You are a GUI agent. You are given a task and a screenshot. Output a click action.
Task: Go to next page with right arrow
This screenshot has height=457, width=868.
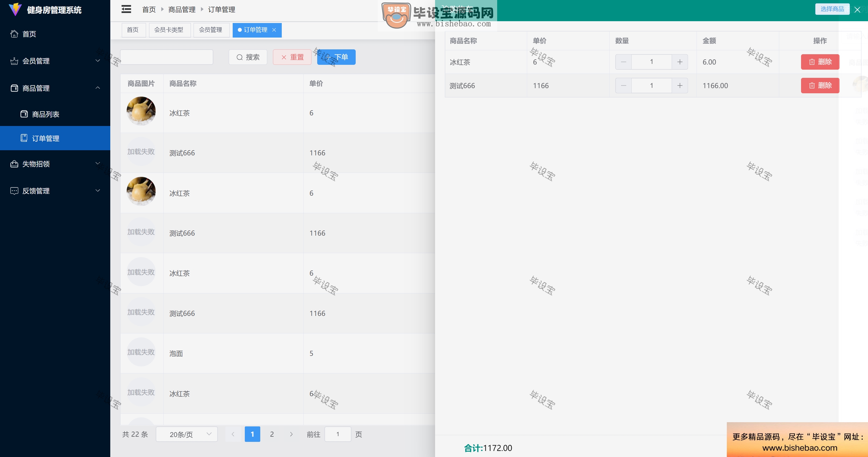pyautogui.click(x=291, y=434)
